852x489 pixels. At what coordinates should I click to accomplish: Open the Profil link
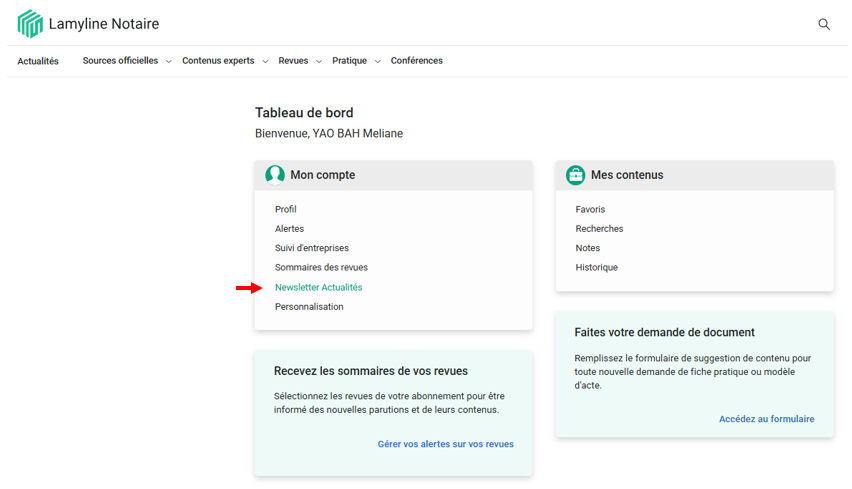point(286,210)
